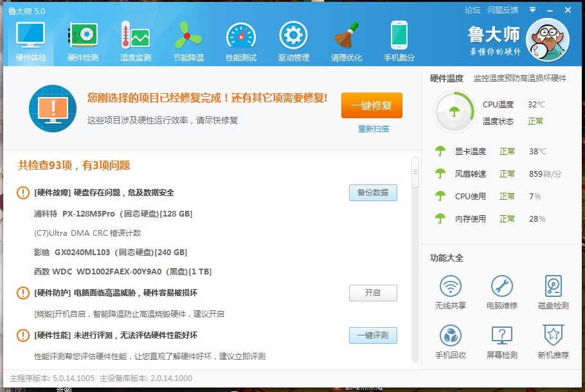The height and width of the screenshot is (392, 585).
Task: Enable 硬件防护 overheating protection via 开启
Action: 373,292
